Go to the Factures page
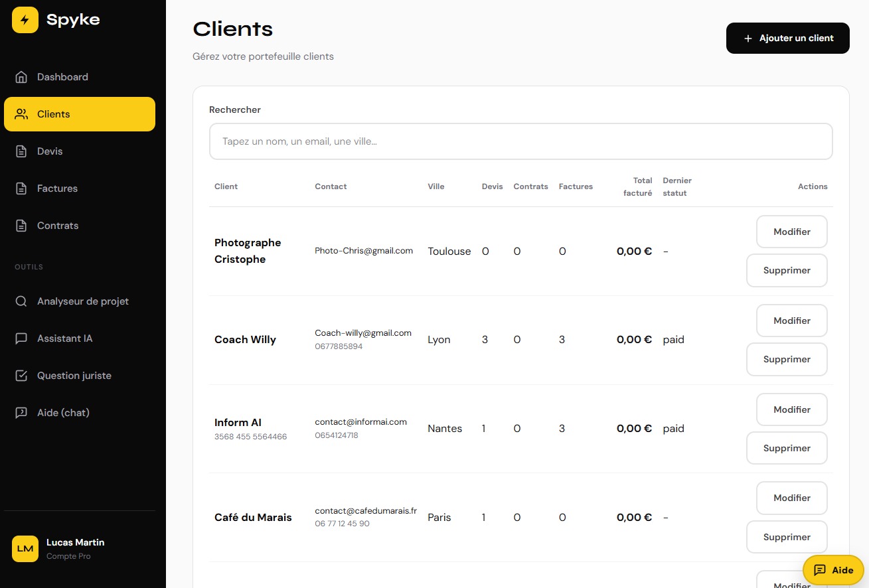The image size is (869, 588). point(57,188)
